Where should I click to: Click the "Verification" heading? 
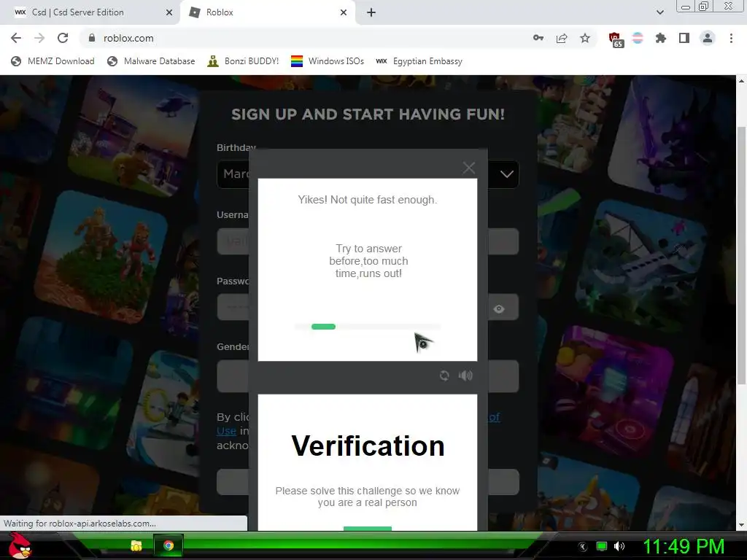pos(368,446)
